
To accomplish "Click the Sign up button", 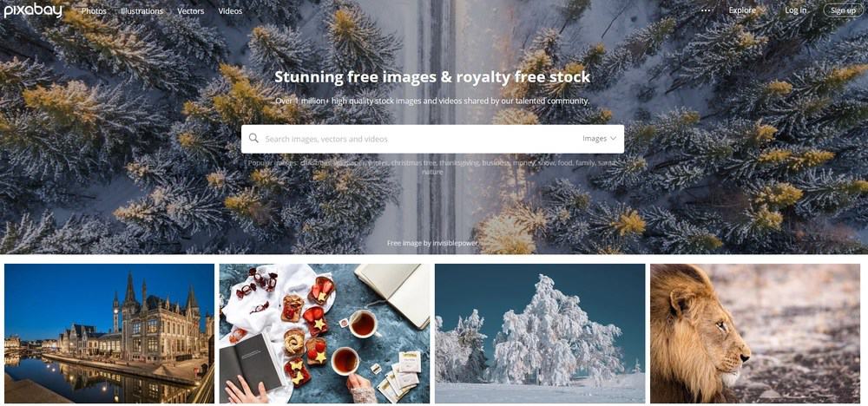I will 843,10.
